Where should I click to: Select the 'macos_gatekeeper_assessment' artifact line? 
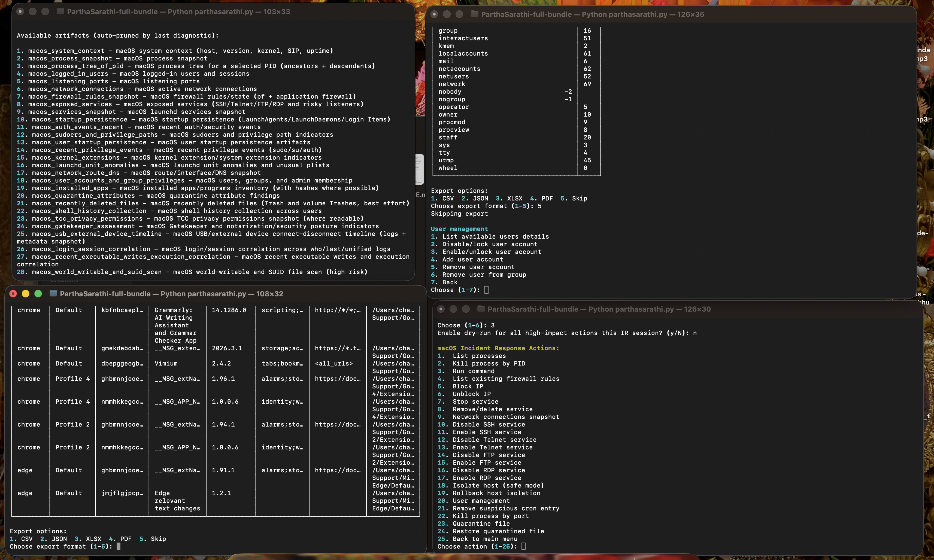click(x=198, y=226)
